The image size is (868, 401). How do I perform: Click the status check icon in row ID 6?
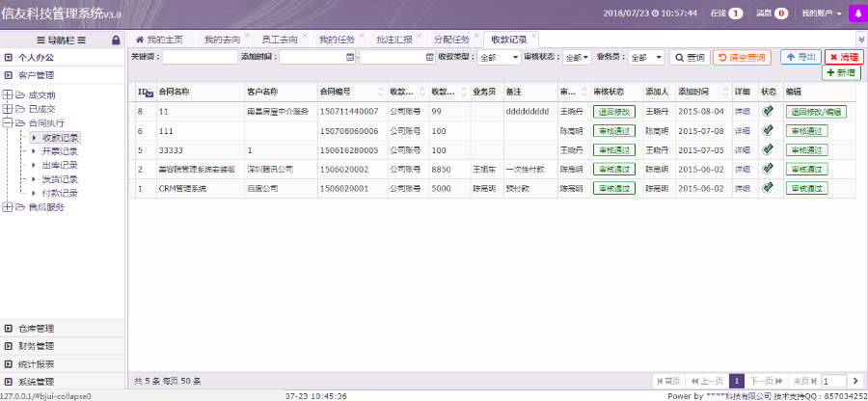click(x=768, y=130)
